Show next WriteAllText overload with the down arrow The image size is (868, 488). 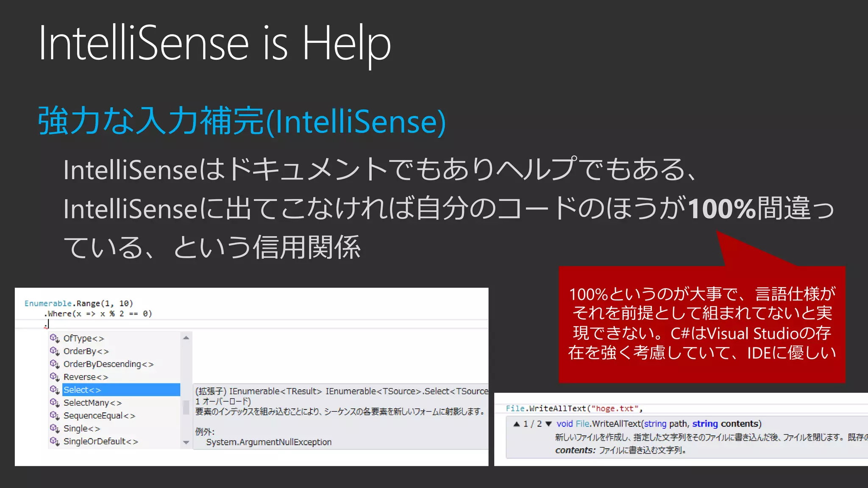(548, 424)
